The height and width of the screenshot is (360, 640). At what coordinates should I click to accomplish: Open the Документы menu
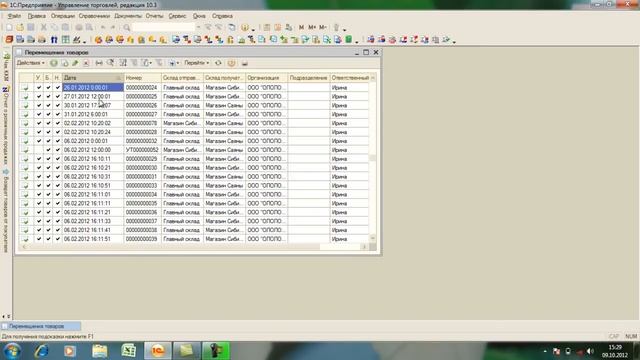point(128,16)
